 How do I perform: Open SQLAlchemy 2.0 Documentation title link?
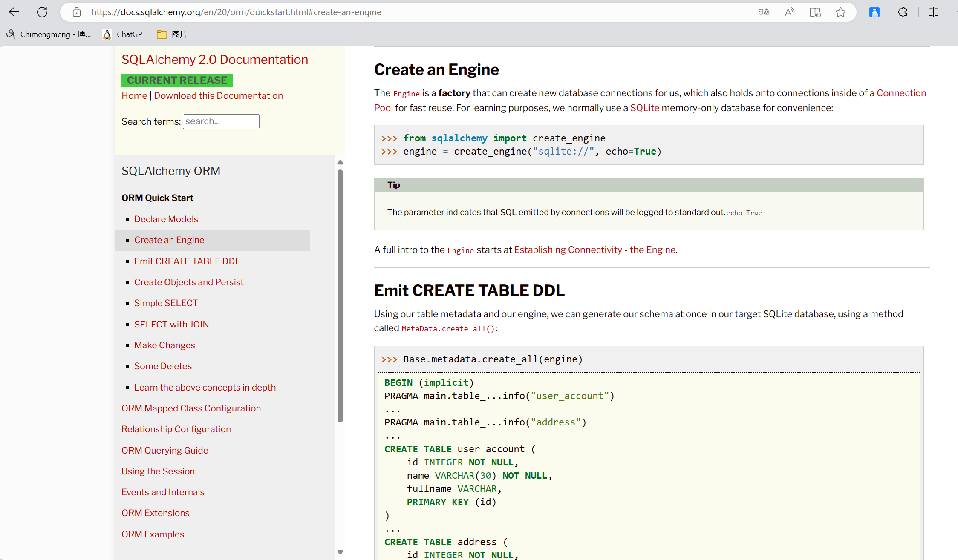point(215,60)
